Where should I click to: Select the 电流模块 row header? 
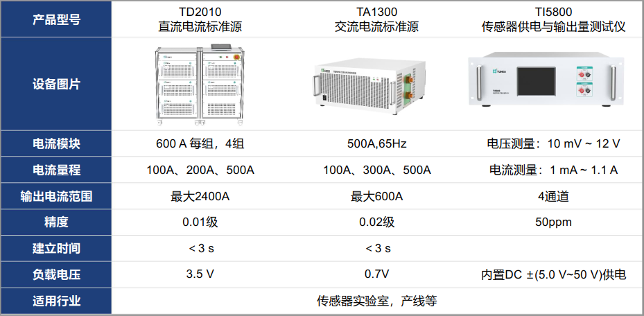[56, 143]
